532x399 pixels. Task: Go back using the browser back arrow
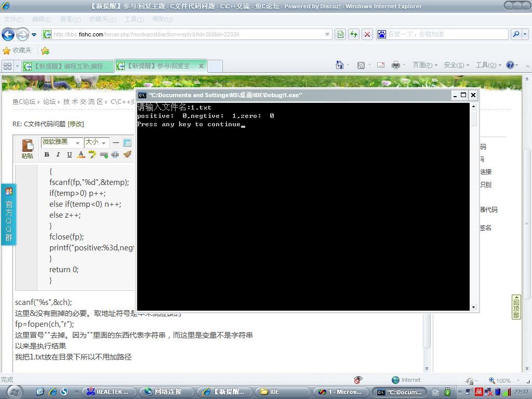(x=8, y=34)
